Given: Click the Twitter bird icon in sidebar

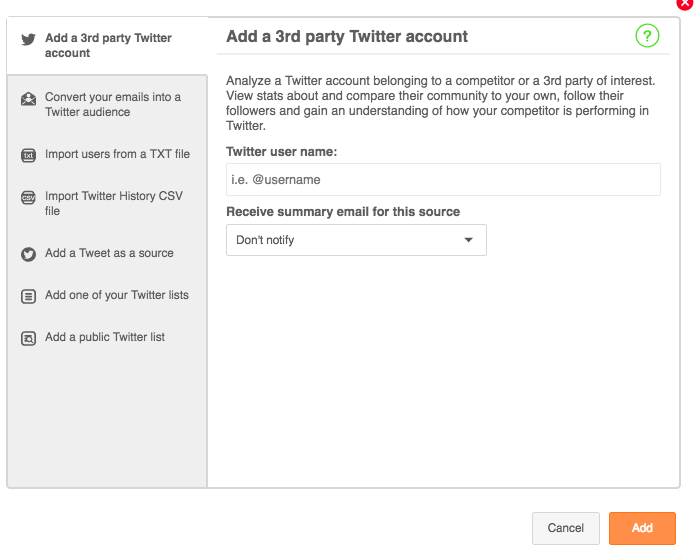Looking at the screenshot, I should click(28, 39).
